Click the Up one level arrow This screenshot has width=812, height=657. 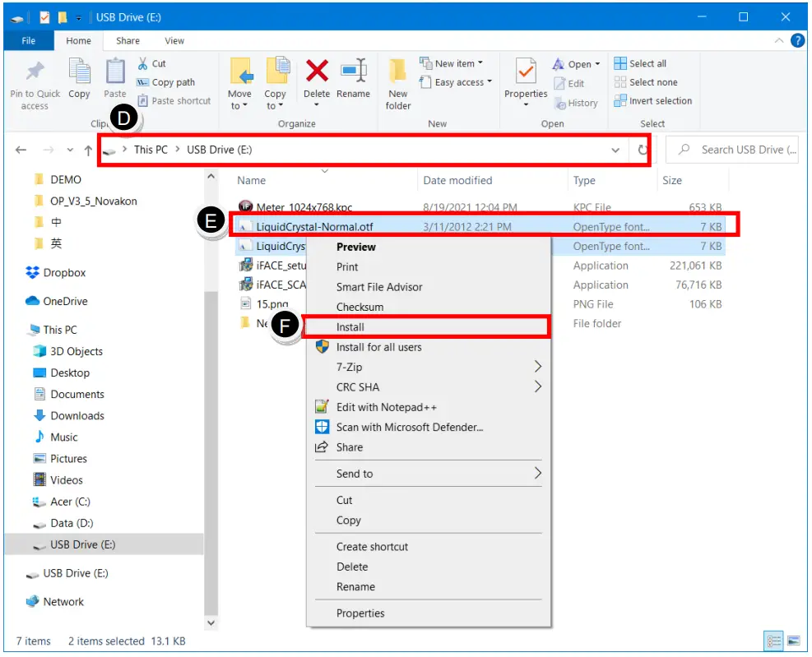pos(88,150)
